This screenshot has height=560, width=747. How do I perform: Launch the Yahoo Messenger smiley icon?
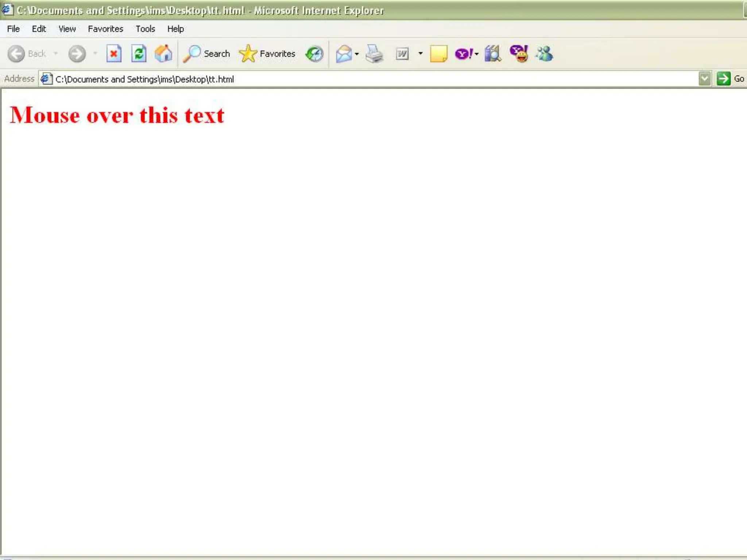pyautogui.click(x=519, y=54)
